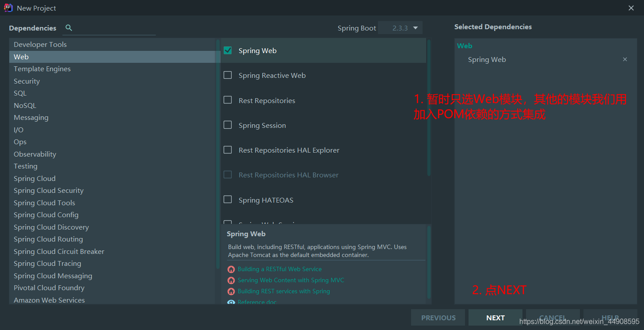Screen dimensions: 644x330
Task: Tick the Spring Session checkbox
Action: [228, 125]
